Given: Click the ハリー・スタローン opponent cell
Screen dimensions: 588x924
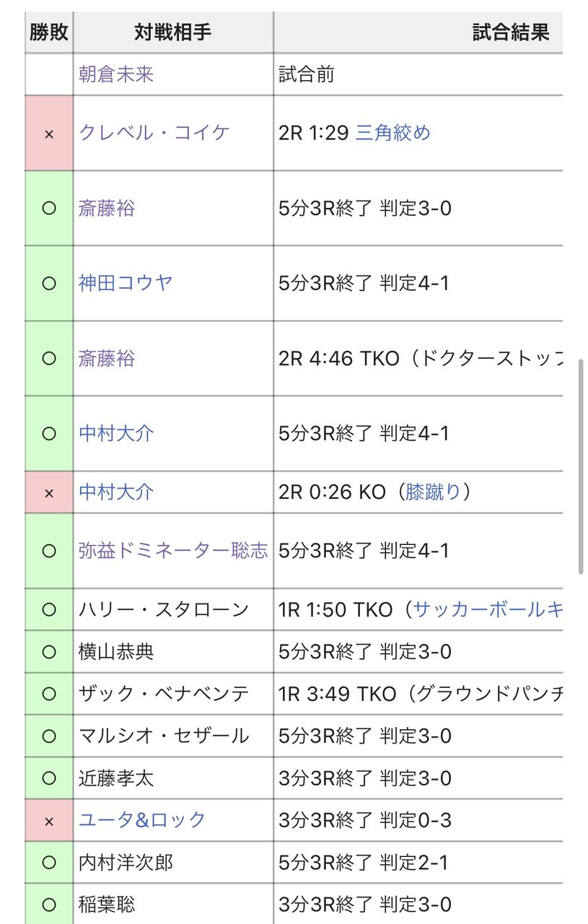Looking at the screenshot, I should tap(173, 610).
